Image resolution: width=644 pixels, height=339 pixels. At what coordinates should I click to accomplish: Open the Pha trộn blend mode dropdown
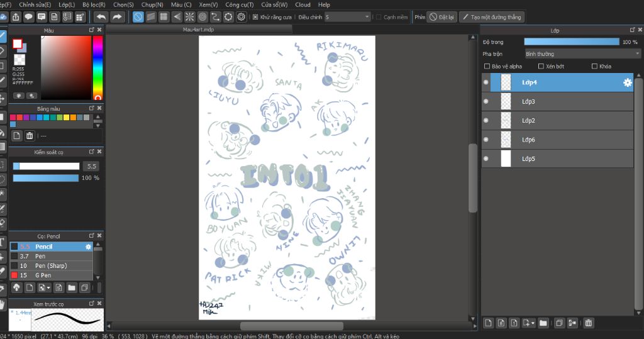[x=582, y=54]
